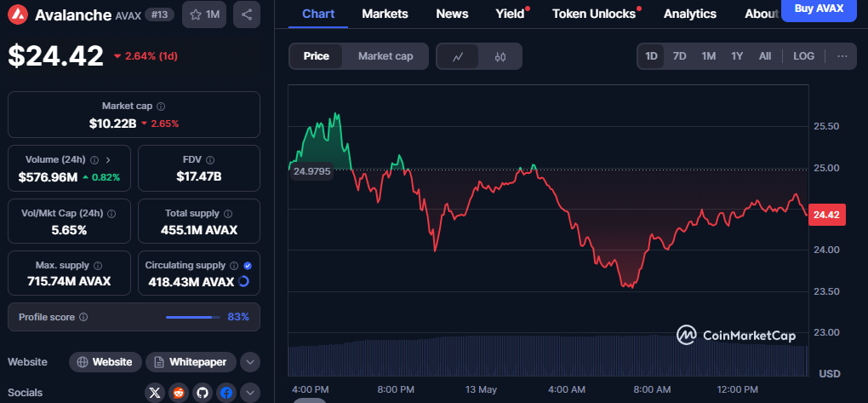Open chart more options ellipsis
The width and height of the screenshot is (868, 403).
click(842, 56)
